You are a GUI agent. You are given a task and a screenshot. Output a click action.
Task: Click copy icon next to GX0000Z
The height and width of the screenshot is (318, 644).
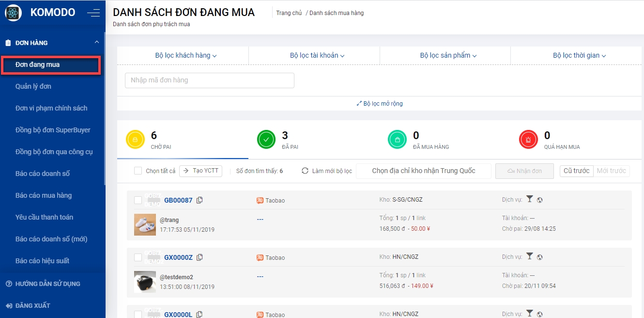199,257
